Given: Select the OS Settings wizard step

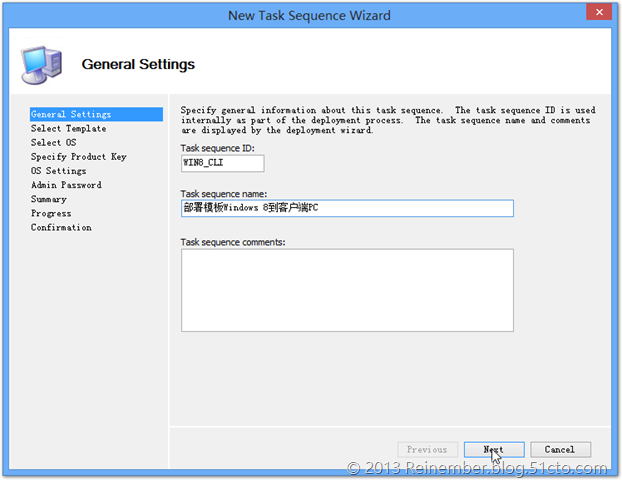Looking at the screenshot, I should point(58,171).
